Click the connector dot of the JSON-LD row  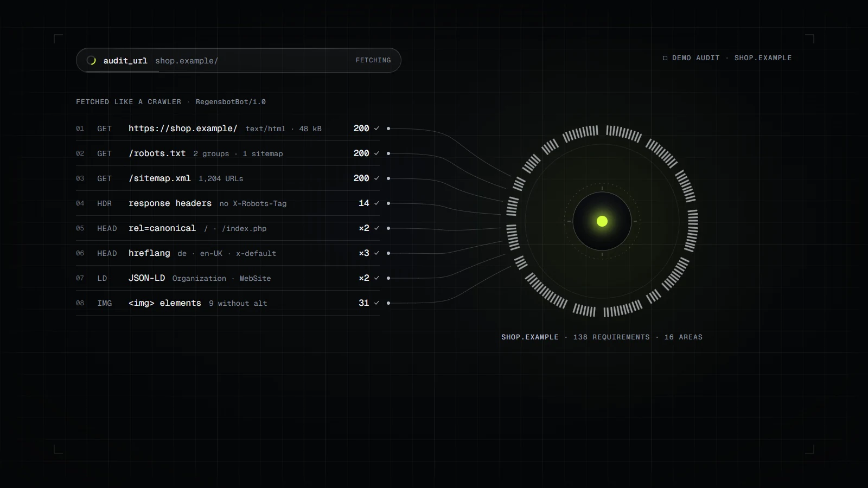(x=388, y=278)
